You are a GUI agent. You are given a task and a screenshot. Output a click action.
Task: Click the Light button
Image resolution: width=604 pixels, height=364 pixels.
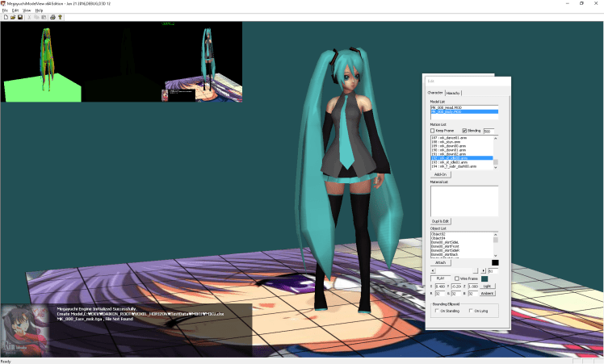487,287
